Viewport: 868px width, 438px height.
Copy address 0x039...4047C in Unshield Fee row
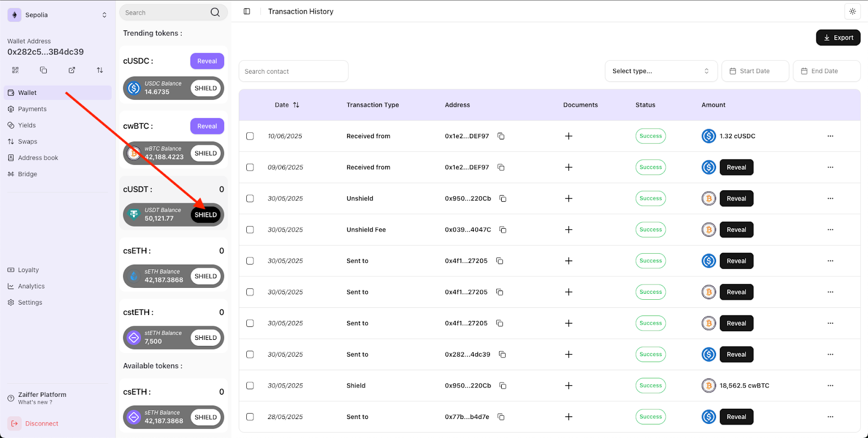[x=503, y=230]
